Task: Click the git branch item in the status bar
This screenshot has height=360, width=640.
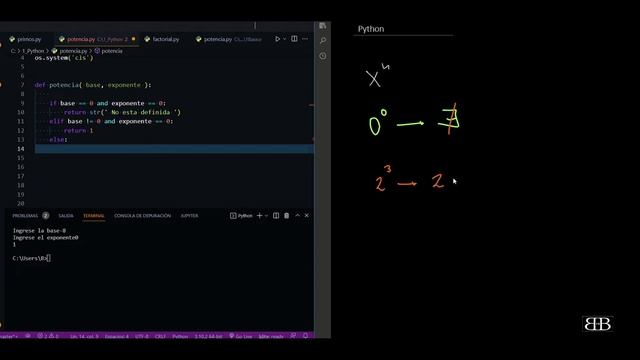Action: [9, 336]
